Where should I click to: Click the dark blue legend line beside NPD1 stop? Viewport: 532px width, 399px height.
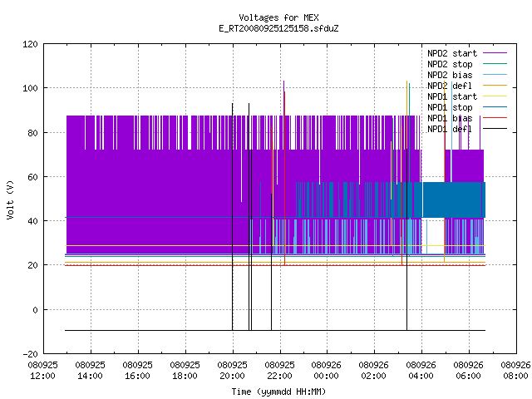tap(495, 107)
